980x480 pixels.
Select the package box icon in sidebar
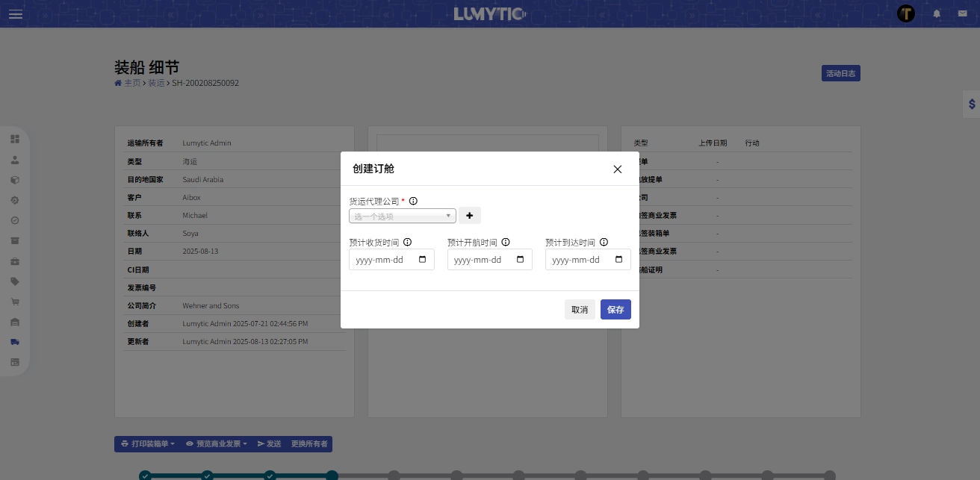(15, 180)
